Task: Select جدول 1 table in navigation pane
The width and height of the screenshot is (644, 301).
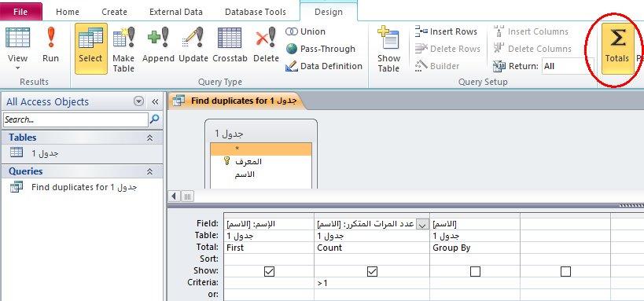Action: tap(82, 153)
